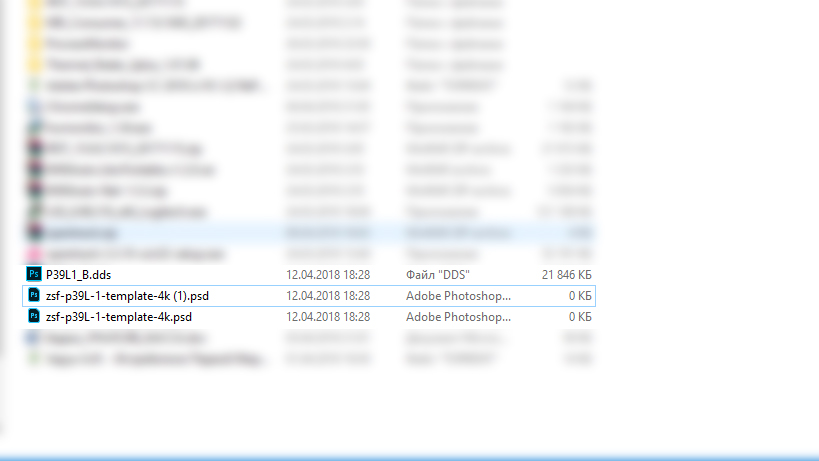Click the Файл "DDS" type cell
The height and width of the screenshot is (461, 819).
coord(438,275)
